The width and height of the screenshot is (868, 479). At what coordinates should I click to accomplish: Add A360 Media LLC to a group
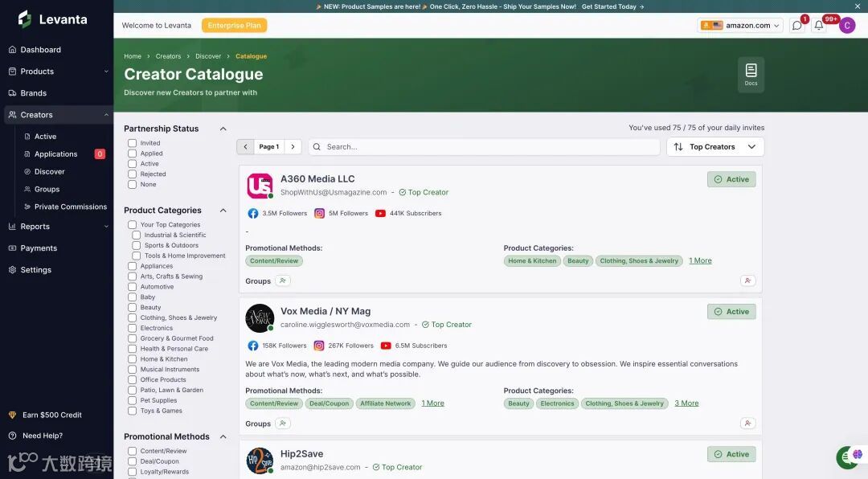283,280
